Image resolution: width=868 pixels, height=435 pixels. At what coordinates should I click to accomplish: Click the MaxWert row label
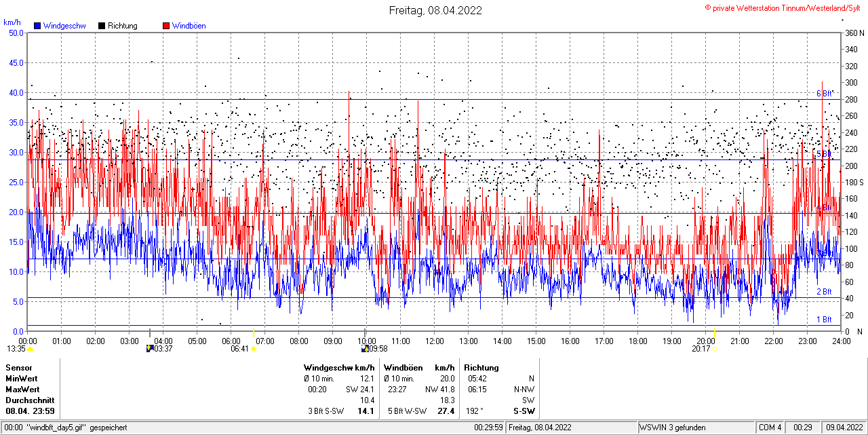pos(23,390)
